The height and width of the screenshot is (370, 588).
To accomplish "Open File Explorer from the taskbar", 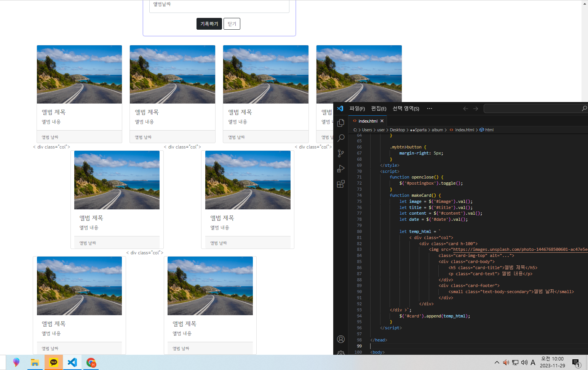I will 35,362.
